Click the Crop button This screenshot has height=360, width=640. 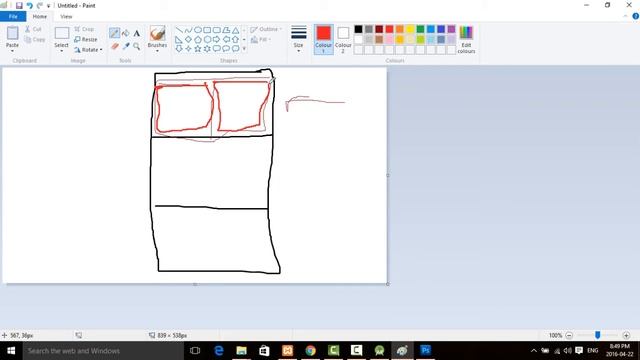coord(84,29)
